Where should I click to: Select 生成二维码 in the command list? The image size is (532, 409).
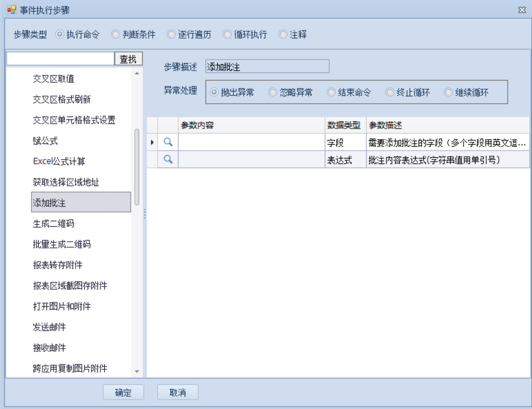point(53,224)
